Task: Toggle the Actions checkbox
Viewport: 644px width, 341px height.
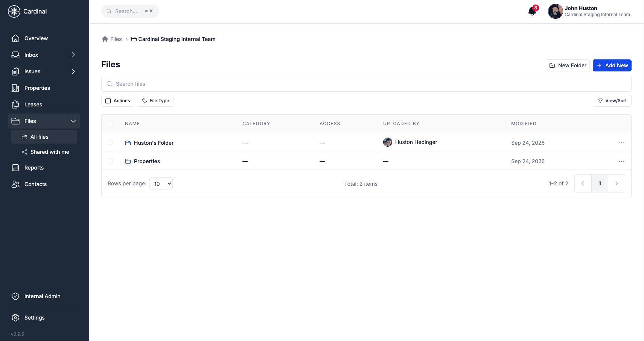Action: 108,101
